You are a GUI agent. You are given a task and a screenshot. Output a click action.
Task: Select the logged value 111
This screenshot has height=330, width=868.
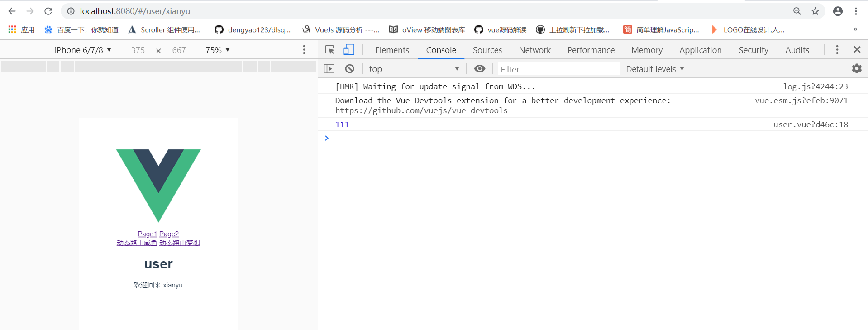pos(342,124)
